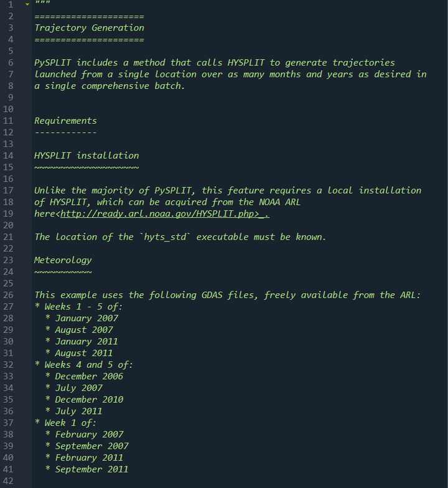Click the word "PySPLIT" on line 6
The width and height of the screenshot is (448, 488).
[x=53, y=63]
